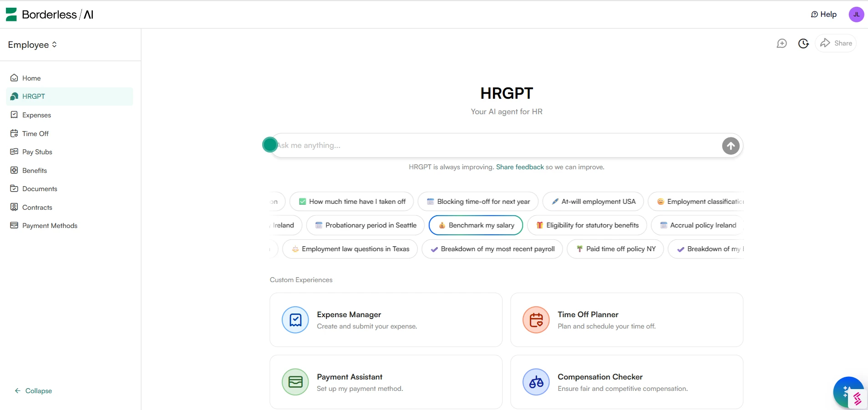Click the Expense Manager receipt icon
The height and width of the screenshot is (410, 868).
coord(295,320)
